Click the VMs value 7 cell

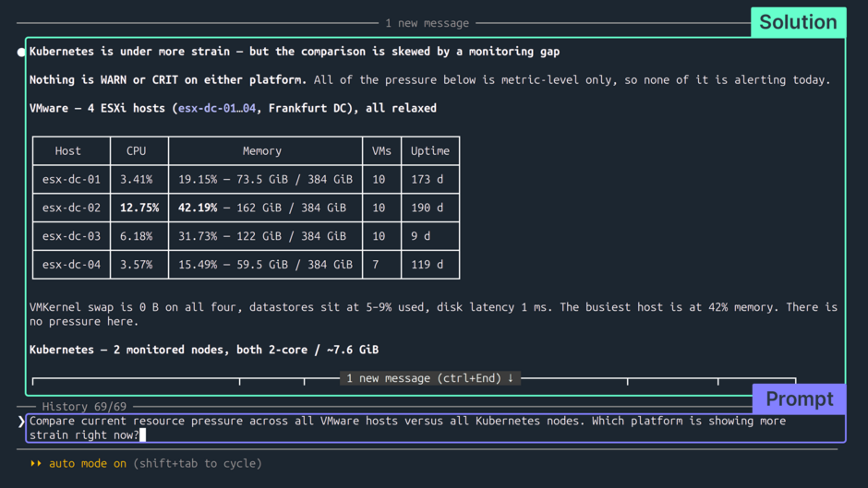[381, 265]
